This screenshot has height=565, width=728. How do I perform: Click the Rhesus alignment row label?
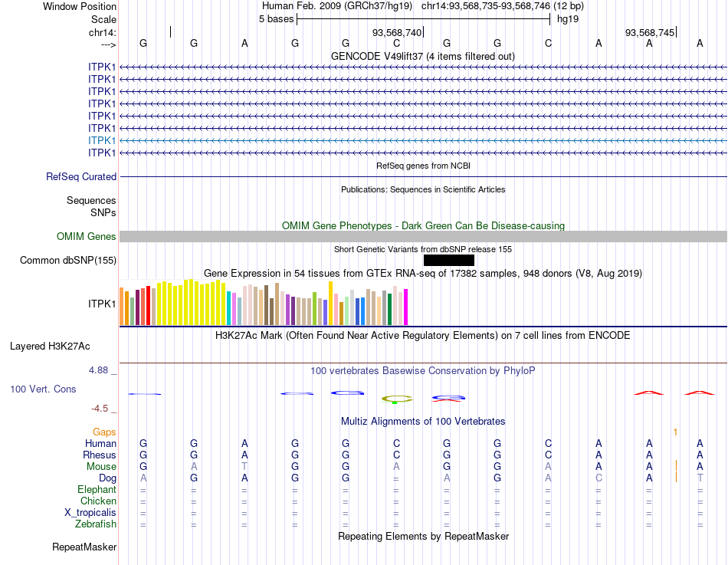(x=100, y=455)
